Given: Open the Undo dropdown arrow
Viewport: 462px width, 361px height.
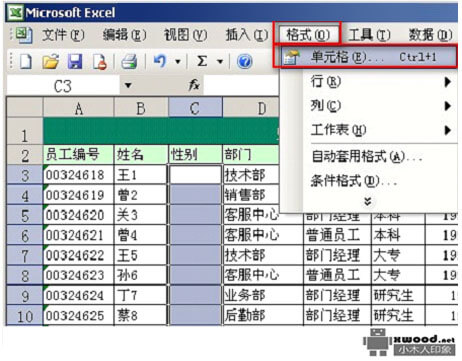Looking at the screenshot, I should click(178, 62).
